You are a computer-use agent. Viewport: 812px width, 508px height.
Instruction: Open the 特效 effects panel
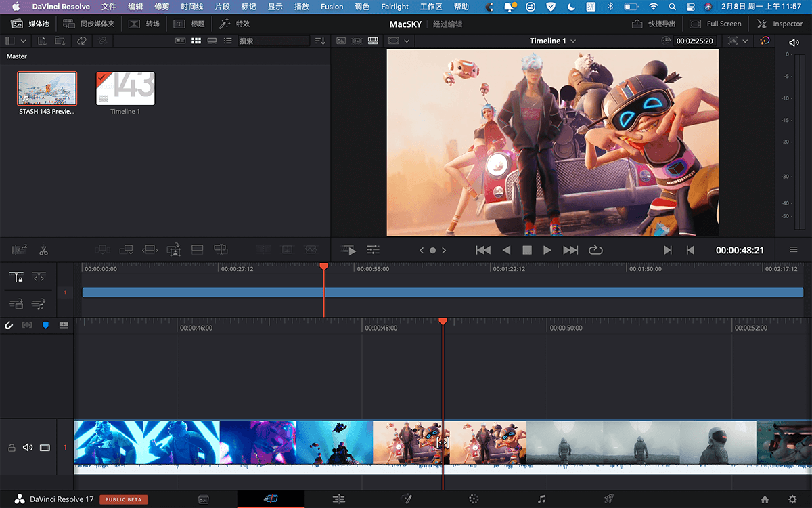point(234,24)
